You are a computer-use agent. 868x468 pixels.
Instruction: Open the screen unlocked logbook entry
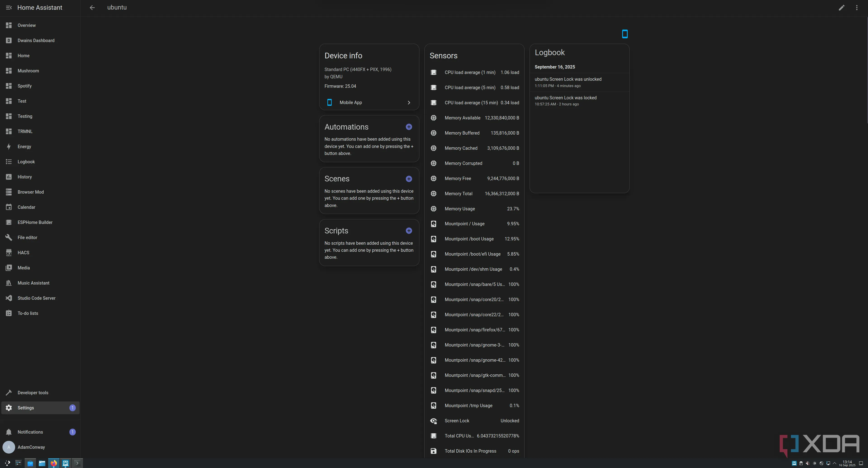pyautogui.click(x=568, y=82)
